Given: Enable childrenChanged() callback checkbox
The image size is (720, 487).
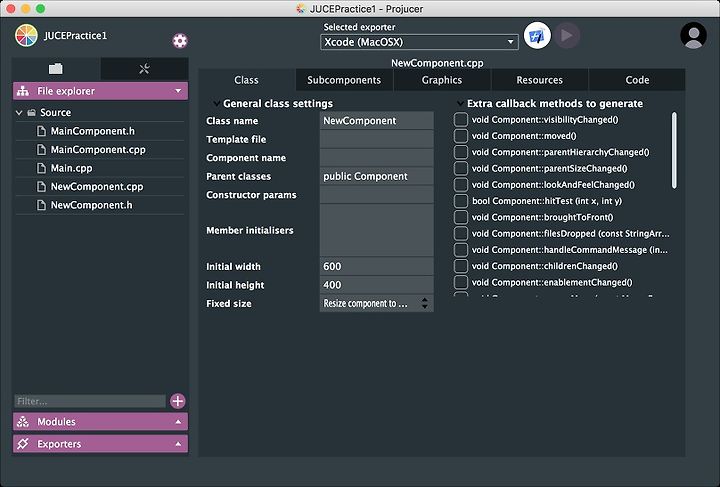Looking at the screenshot, I should [x=461, y=266].
